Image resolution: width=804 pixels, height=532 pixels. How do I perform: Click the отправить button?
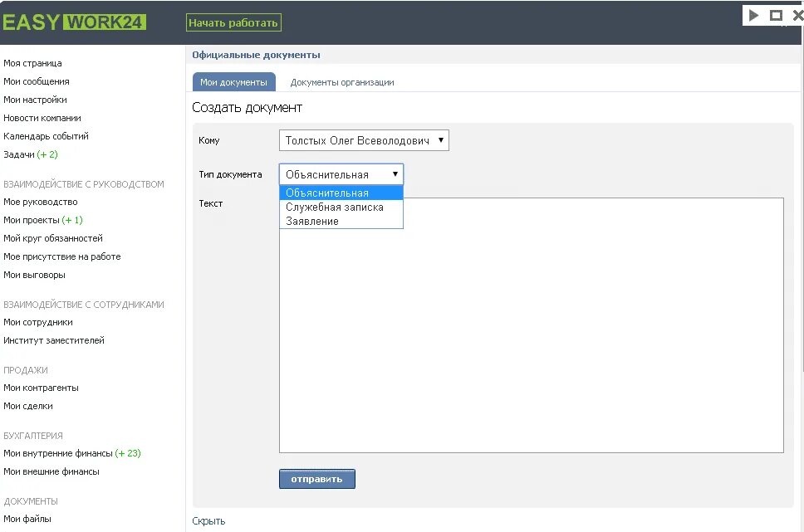317,479
